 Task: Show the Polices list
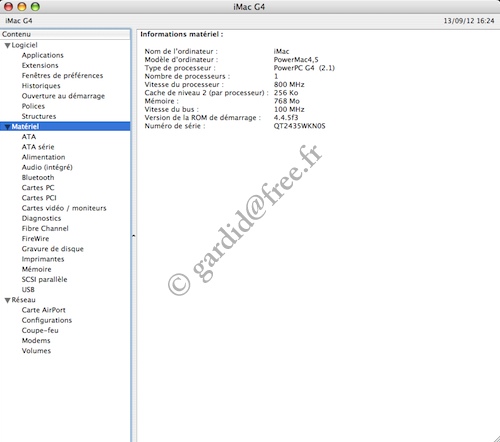[x=33, y=106]
